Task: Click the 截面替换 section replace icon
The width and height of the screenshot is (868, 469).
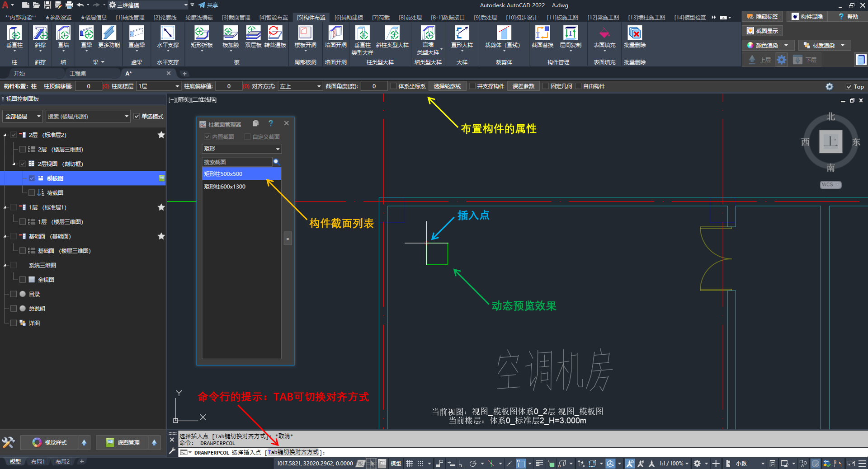Action: tap(542, 33)
